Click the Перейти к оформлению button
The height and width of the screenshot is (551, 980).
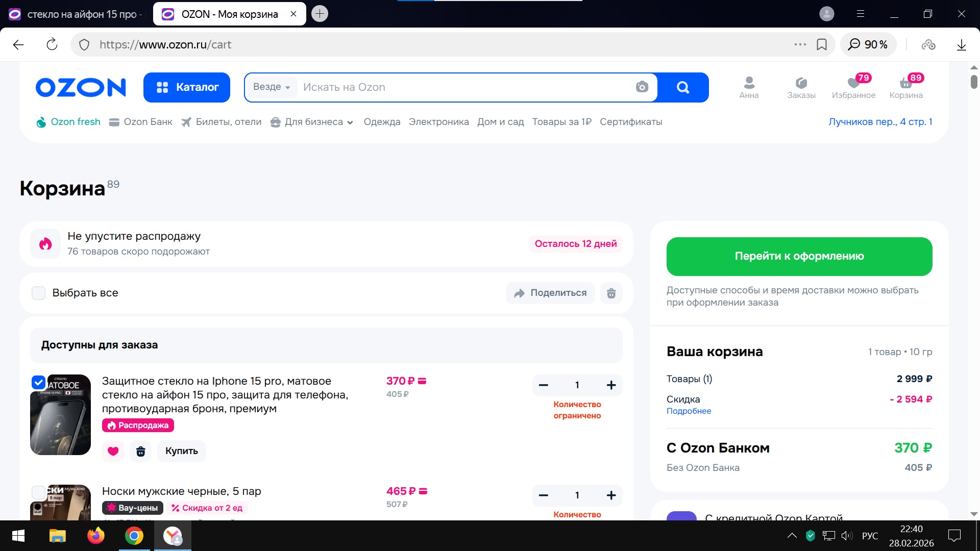(799, 256)
